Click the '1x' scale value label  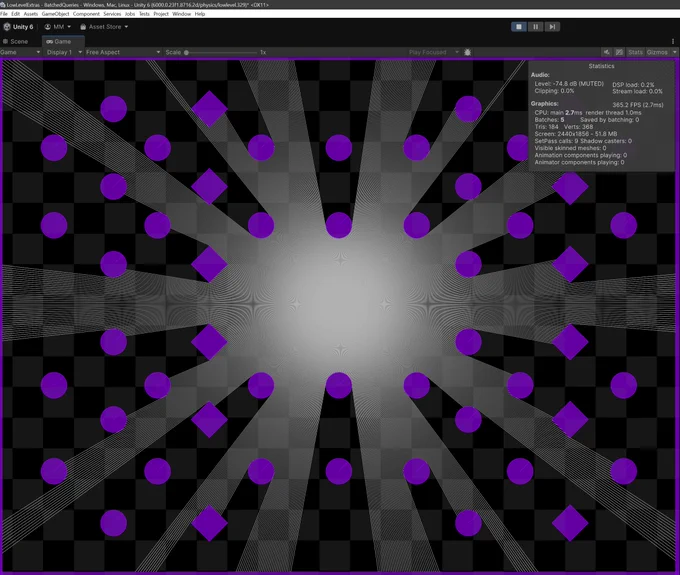263,52
